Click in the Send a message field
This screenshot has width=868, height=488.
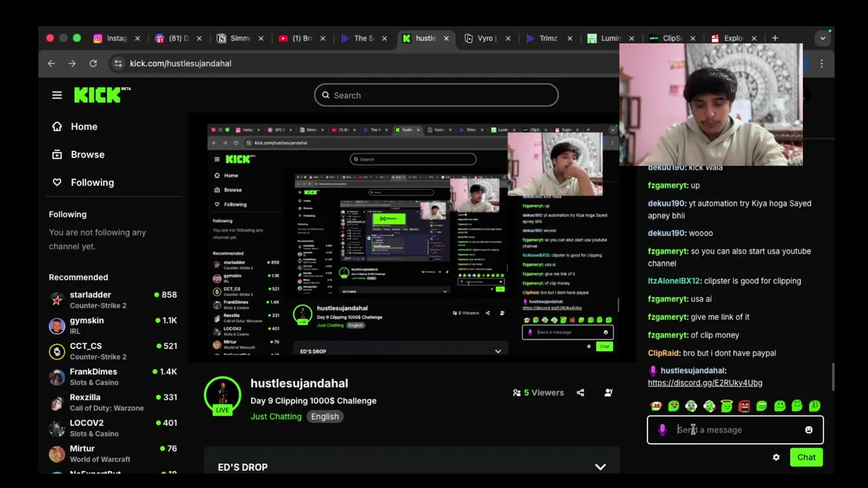click(x=736, y=430)
